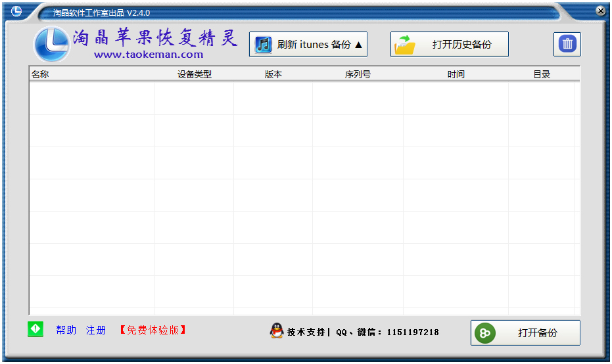Refresh iTunes backups with 刷新 itunes 备份
This screenshot has height=364, width=612.
coord(308,45)
